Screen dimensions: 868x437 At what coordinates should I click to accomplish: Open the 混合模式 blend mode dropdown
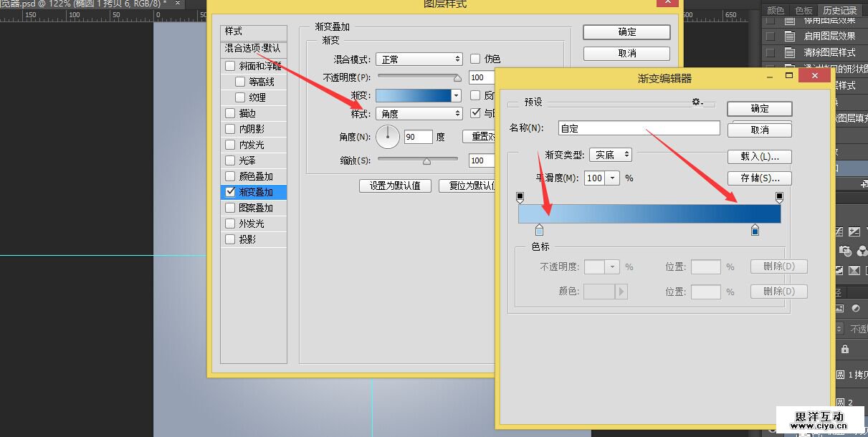(419, 59)
